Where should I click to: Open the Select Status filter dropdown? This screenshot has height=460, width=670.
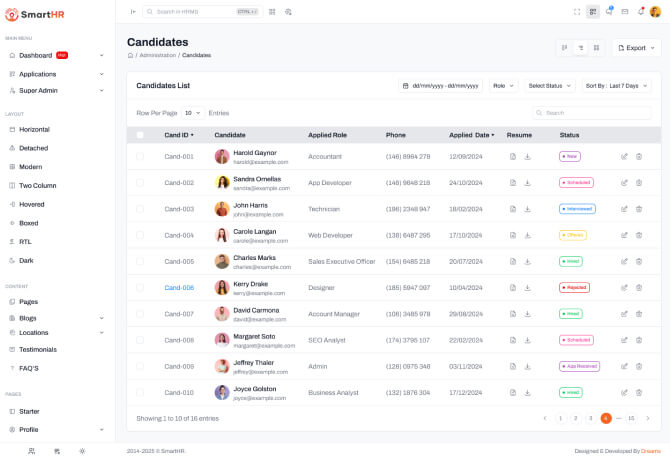(549, 86)
